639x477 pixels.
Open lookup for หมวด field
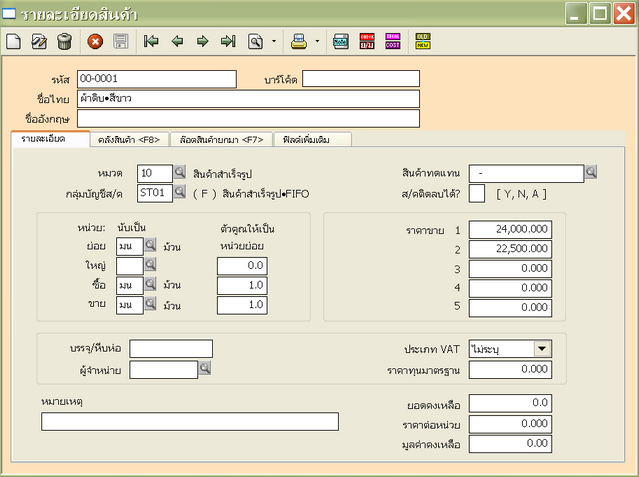[x=180, y=173]
